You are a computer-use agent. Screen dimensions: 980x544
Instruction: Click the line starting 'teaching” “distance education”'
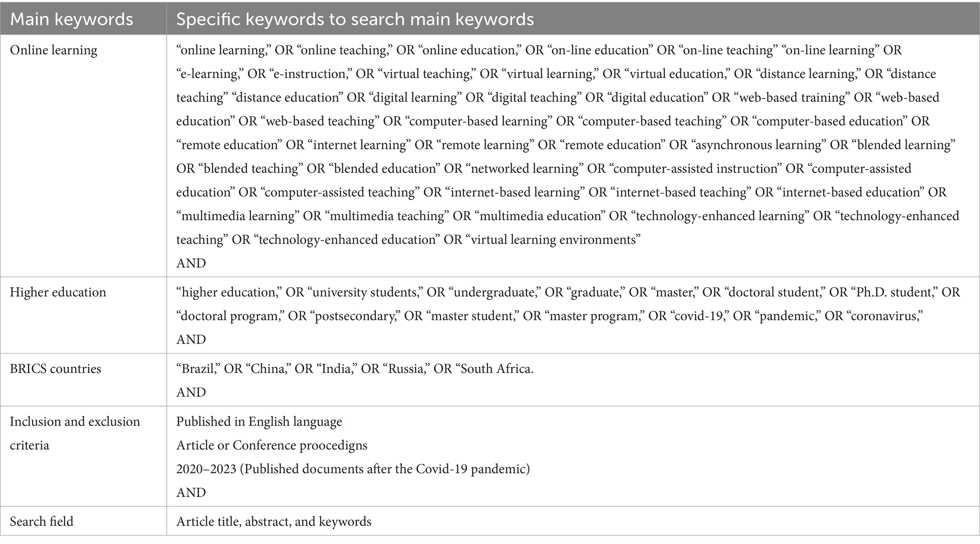558,97
